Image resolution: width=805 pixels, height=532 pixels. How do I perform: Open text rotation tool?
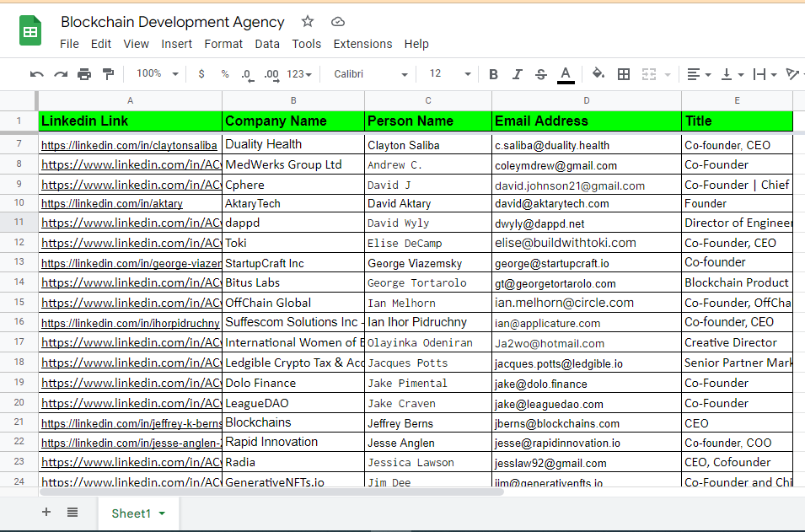(x=794, y=74)
